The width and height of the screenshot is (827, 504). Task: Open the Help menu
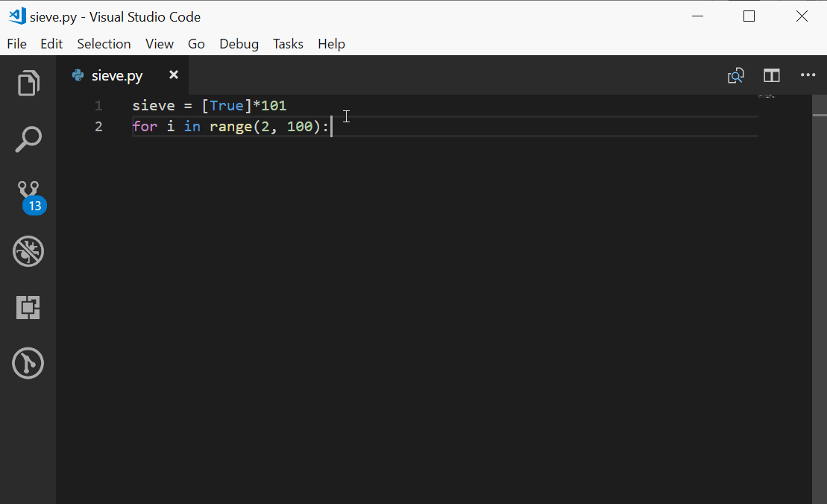[x=331, y=43]
